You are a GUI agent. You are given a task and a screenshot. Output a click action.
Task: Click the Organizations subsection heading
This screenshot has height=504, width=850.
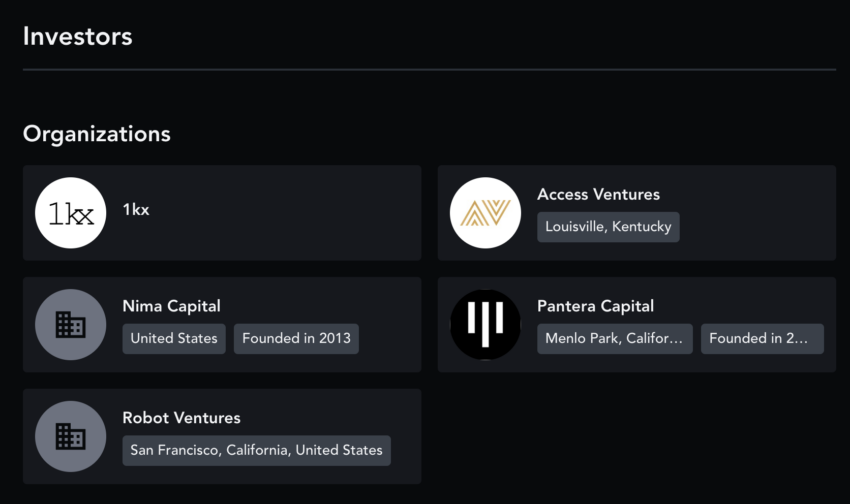tap(96, 134)
